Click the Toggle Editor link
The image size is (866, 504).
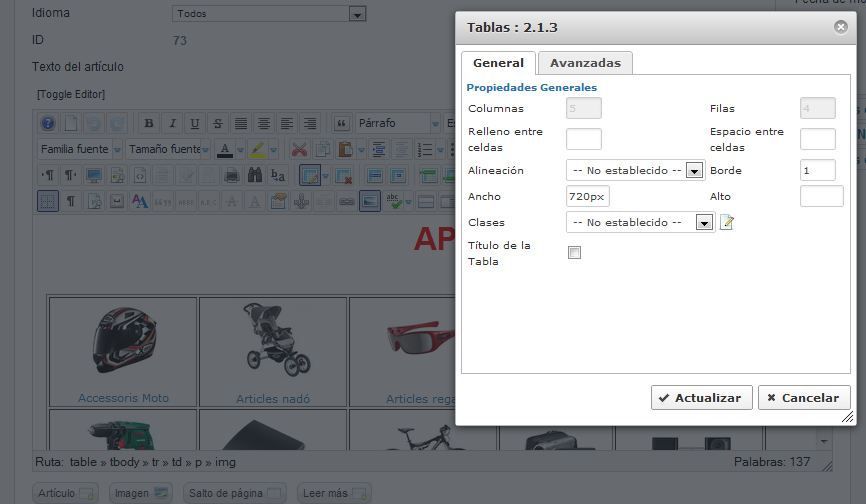[71, 94]
